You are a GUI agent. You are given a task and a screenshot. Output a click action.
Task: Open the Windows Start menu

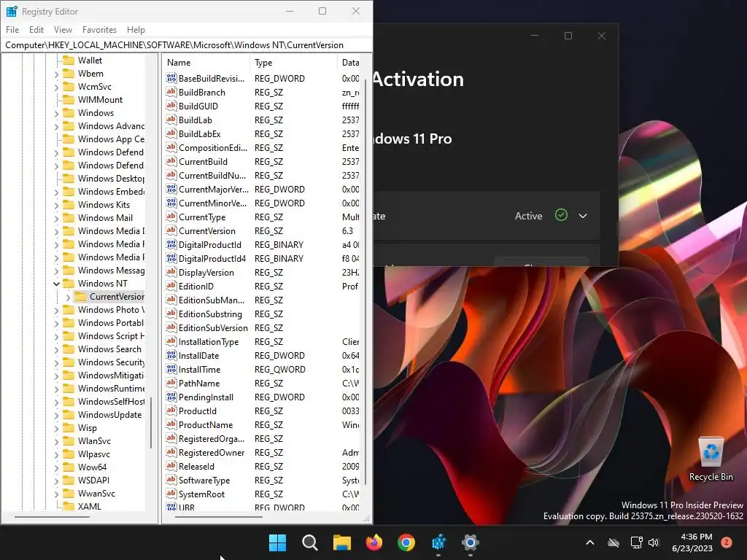[x=277, y=542]
